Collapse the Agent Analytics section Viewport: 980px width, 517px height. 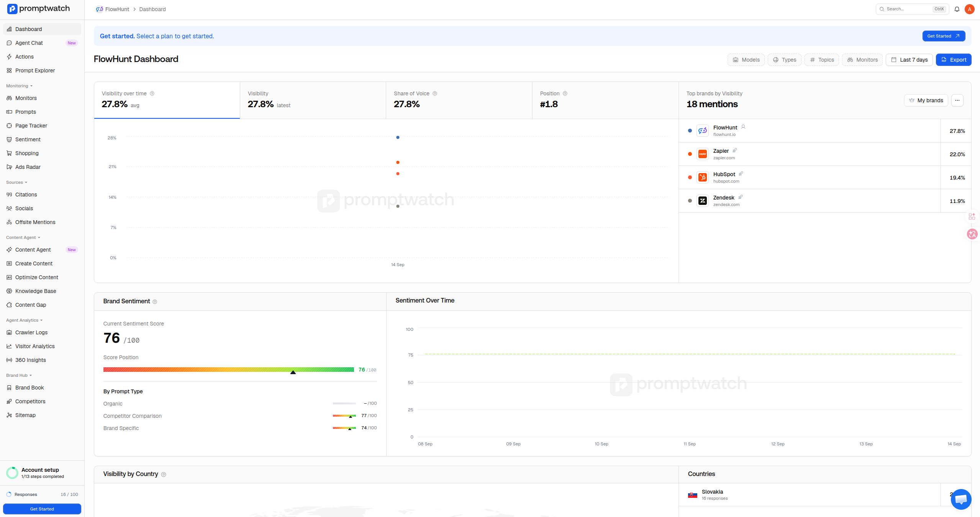tap(24, 320)
